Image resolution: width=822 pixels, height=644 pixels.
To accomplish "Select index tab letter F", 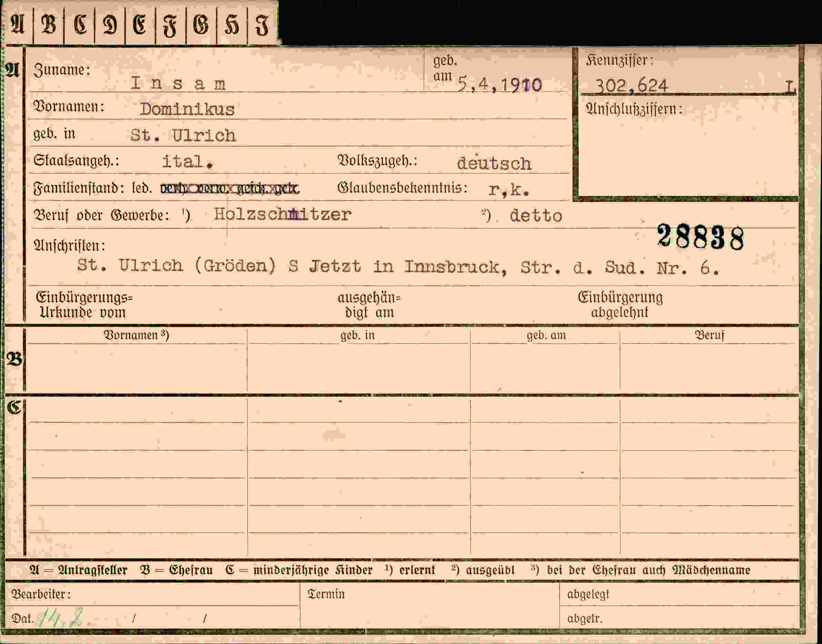I will point(170,25).
